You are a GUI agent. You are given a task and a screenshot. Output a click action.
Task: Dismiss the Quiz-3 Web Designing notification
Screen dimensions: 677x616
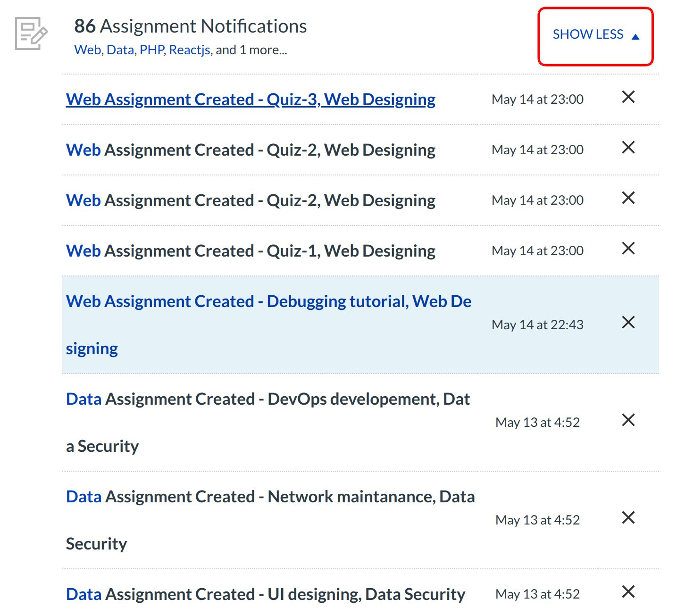click(x=628, y=97)
